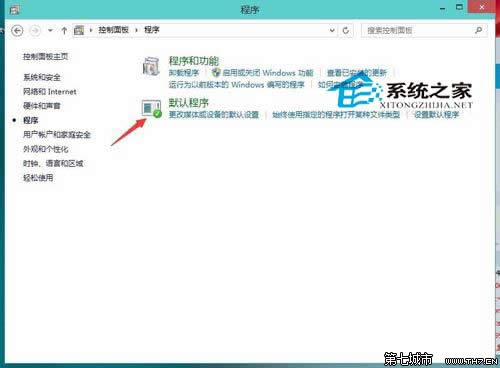This screenshot has width=500, height=368.
Task: Open the 程序和功能 heading
Action: [x=194, y=61]
